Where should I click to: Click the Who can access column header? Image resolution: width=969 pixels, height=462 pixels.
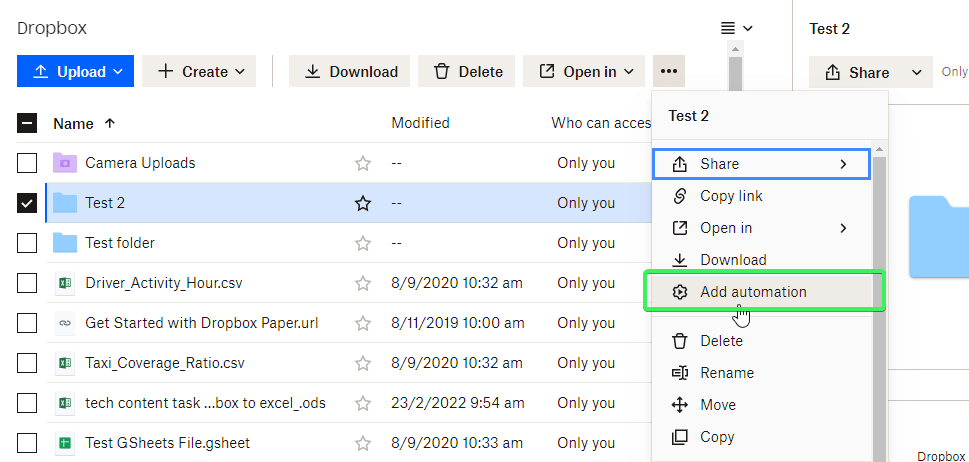click(601, 123)
